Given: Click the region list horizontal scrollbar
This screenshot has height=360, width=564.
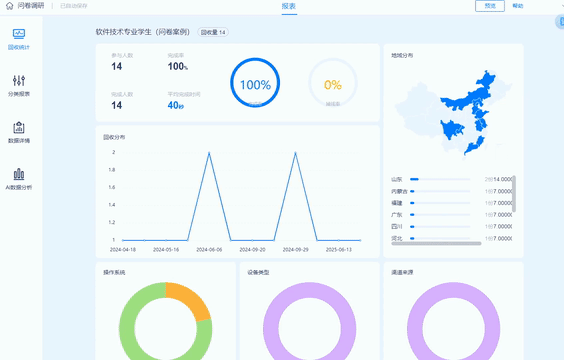Looking at the screenshot, I should (x=436, y=243).
